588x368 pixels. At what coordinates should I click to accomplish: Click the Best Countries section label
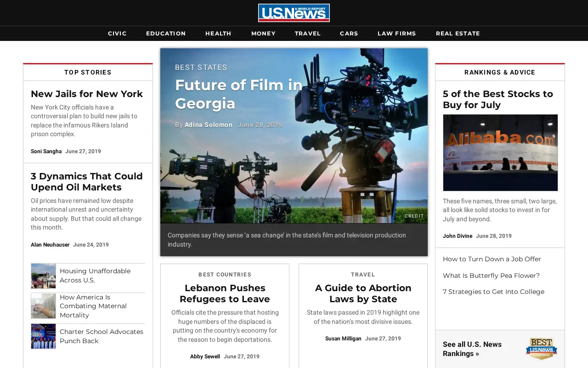(x=225, y=275)
